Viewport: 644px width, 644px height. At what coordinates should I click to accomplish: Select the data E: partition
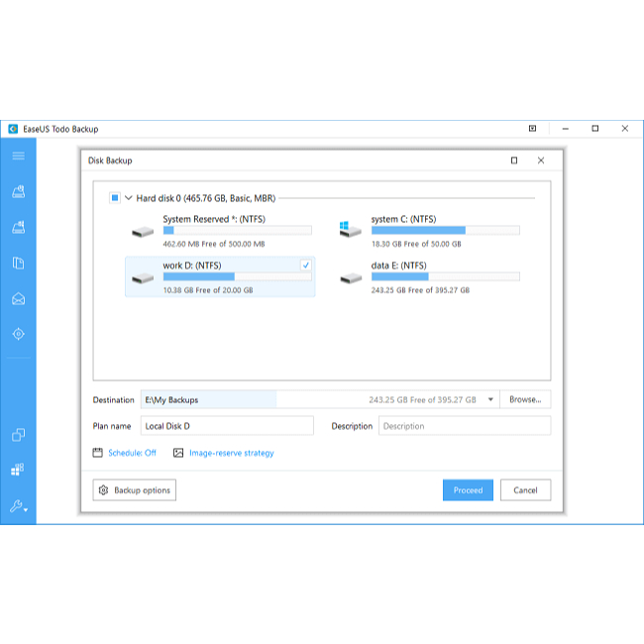point(427,277)
